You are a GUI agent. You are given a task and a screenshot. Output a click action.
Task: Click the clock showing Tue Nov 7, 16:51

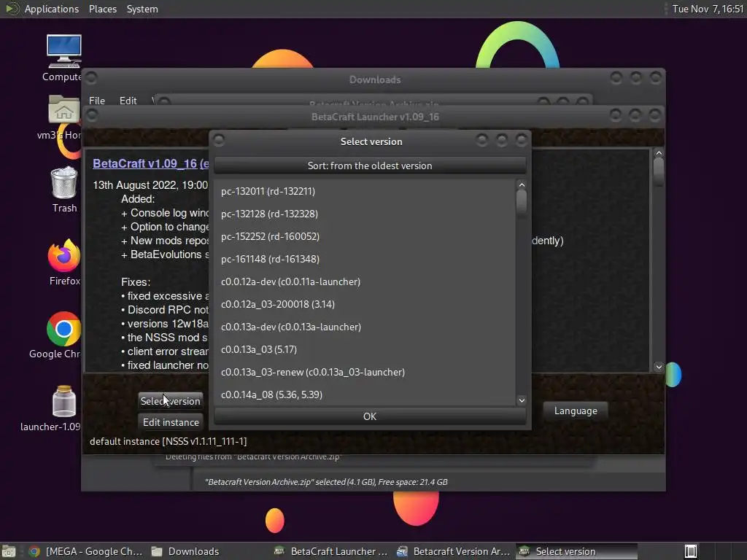coord(707,9)
